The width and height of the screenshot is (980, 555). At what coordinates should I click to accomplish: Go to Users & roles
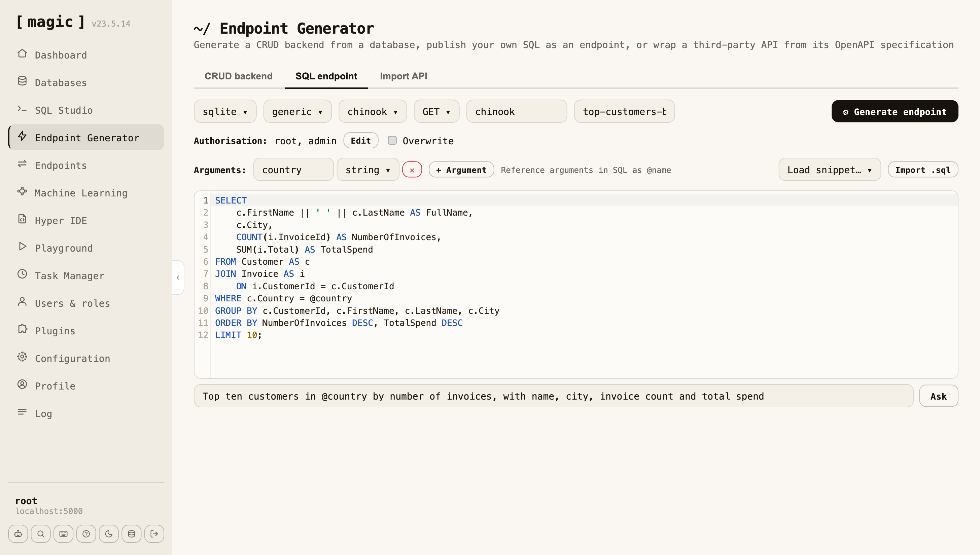(x=86, y=303)
